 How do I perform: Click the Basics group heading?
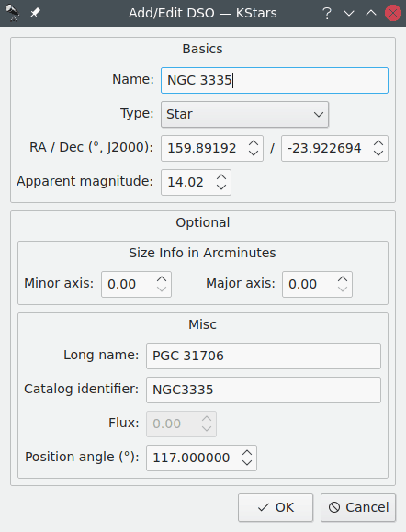pos(202,49)
